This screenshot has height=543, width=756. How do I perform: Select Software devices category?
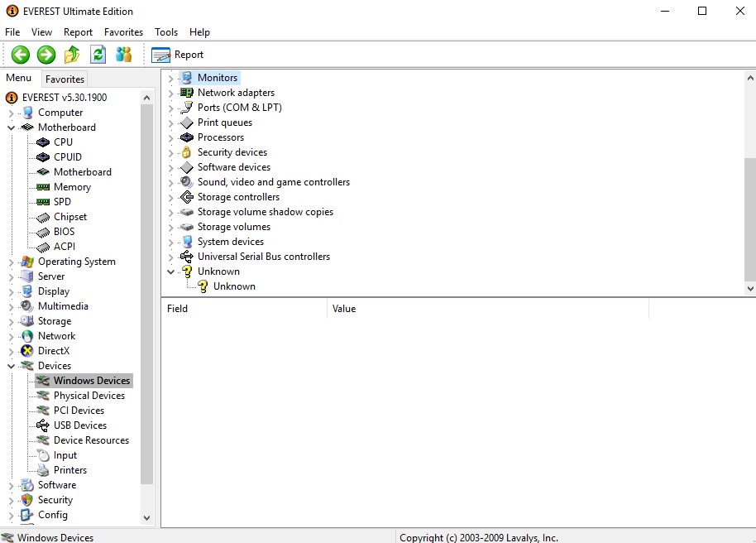coord(234,167)
